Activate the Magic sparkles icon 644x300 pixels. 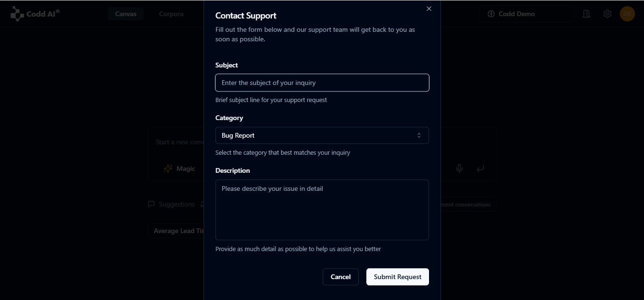tap(168, 169)
